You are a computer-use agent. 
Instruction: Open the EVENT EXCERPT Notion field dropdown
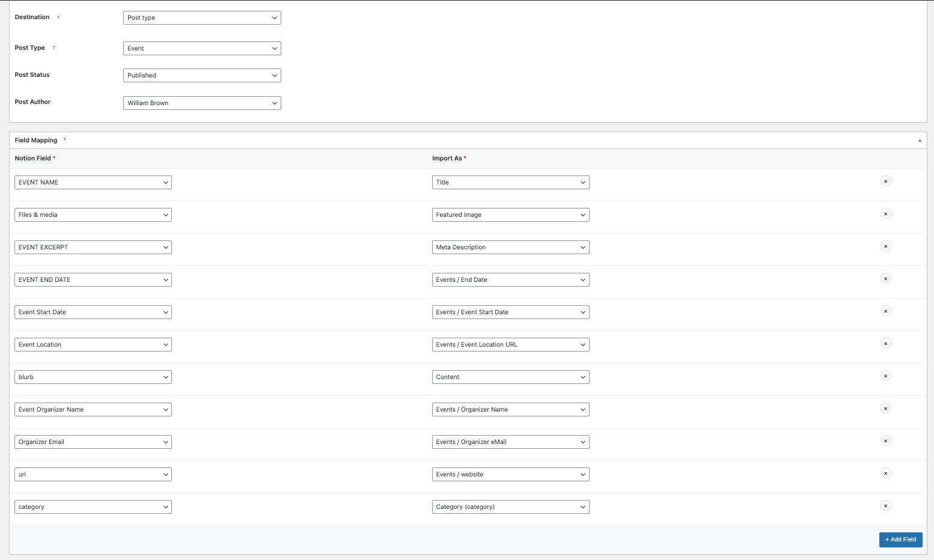coord(93,247)
